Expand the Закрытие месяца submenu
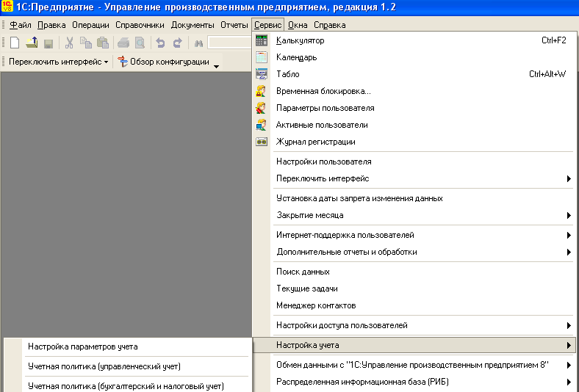579x392 pixels. pos(414,215)
